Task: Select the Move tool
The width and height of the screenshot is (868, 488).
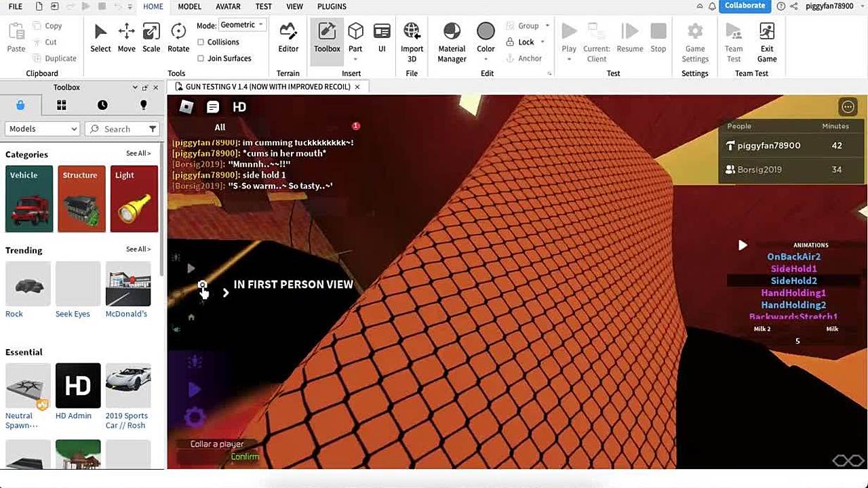Action: 126,37
